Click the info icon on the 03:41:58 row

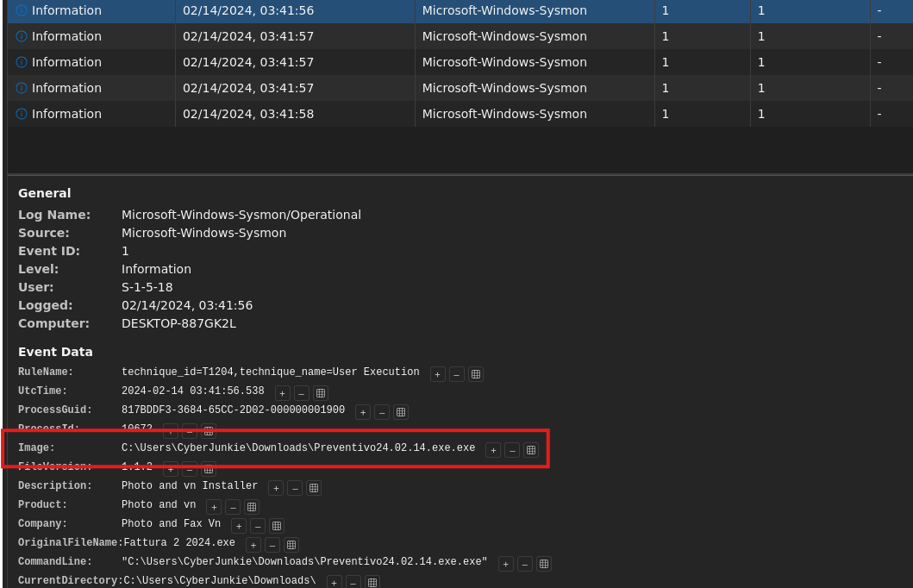pos(22,114)
